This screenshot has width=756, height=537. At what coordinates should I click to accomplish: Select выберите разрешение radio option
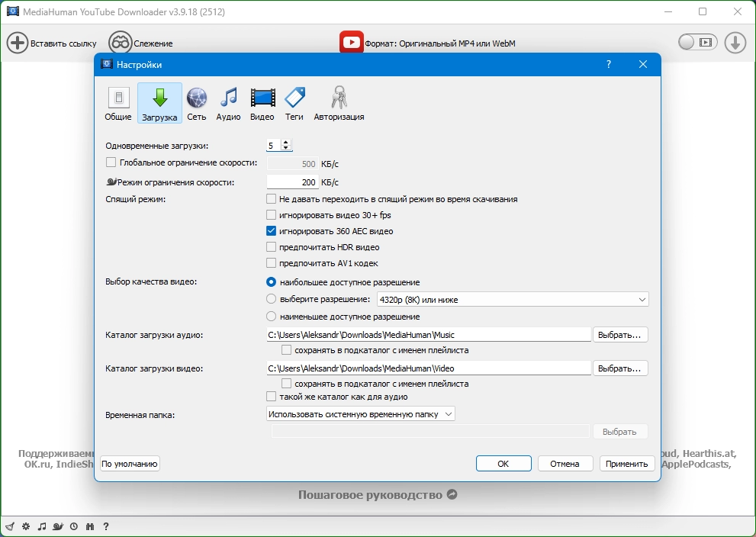(272, 299)
